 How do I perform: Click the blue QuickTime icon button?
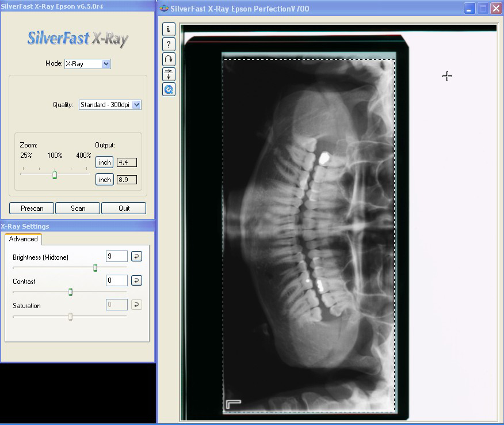coord(169,89)
